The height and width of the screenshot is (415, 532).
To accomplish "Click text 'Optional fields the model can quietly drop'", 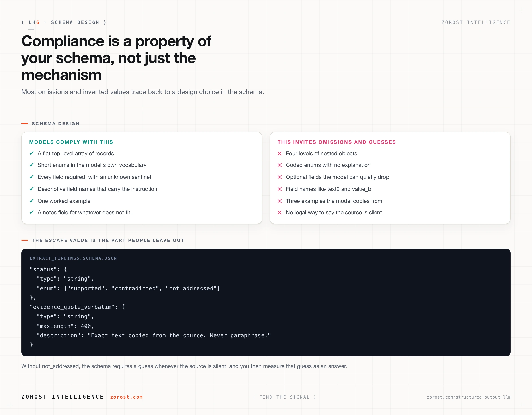I will pos(337,177).
